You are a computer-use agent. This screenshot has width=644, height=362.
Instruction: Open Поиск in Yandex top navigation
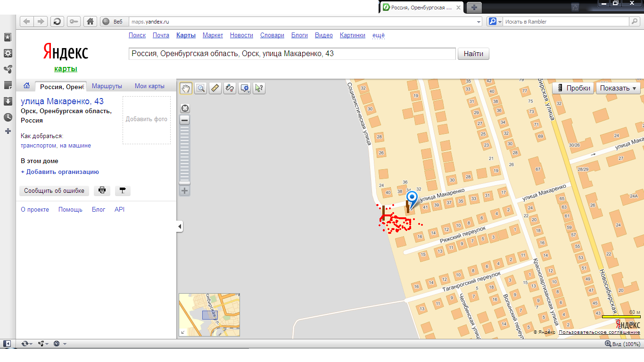coord(137,35)
